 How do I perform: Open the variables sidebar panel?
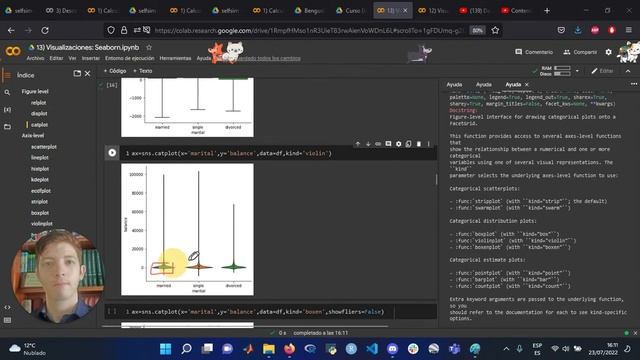click(7, 109)
